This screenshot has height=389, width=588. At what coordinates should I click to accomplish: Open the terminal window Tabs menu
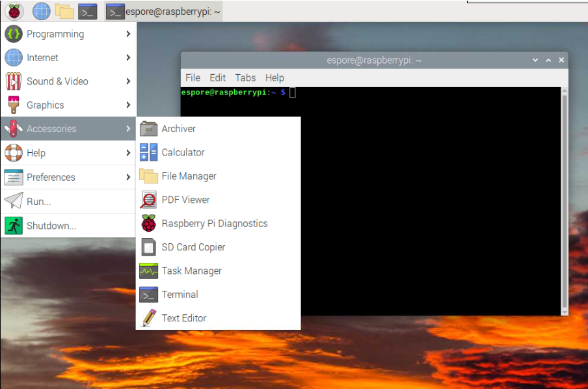click(x=245, y=77)
